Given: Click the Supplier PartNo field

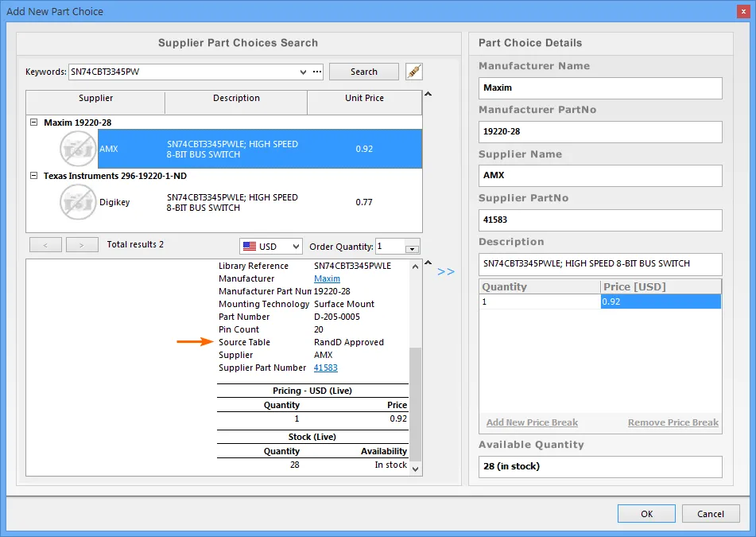Looking at the screenshot, I should click(x=600, y=220).
